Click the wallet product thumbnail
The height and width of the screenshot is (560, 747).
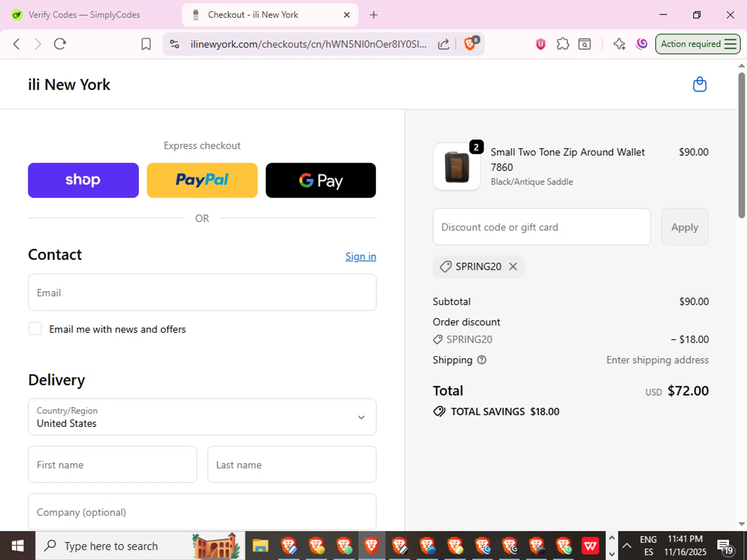click(x=457, y=167)
